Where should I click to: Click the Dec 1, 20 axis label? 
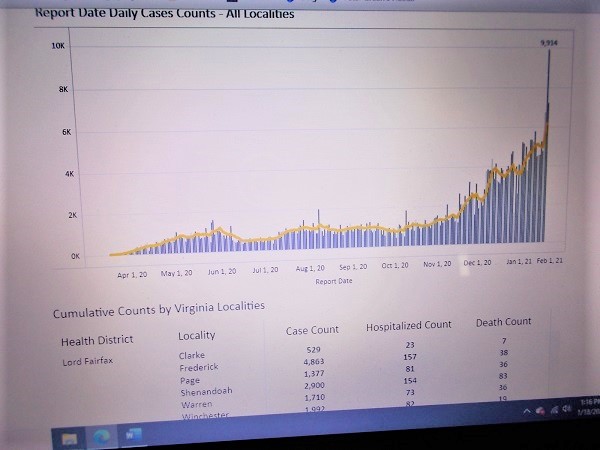coord(477,262)
